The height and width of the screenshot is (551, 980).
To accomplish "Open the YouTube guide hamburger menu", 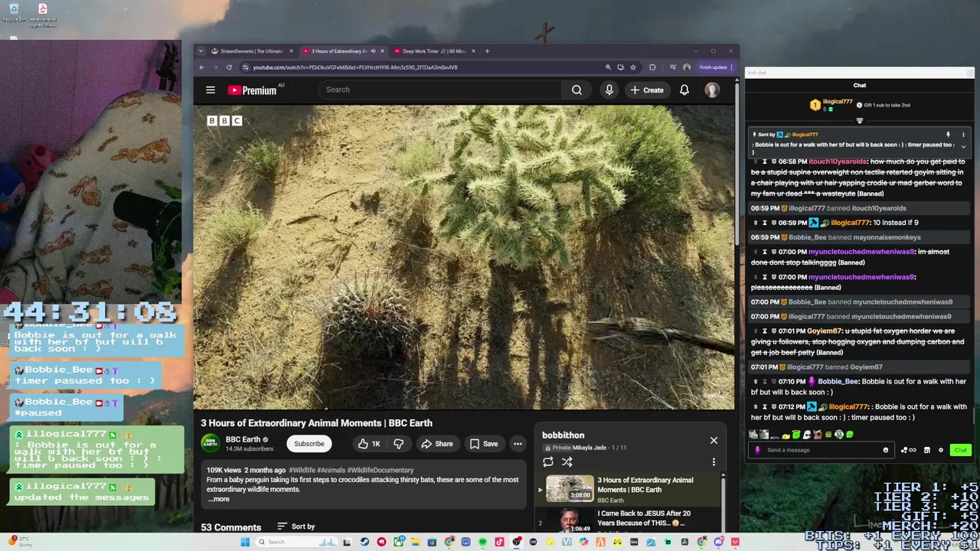I will point(211,90).
